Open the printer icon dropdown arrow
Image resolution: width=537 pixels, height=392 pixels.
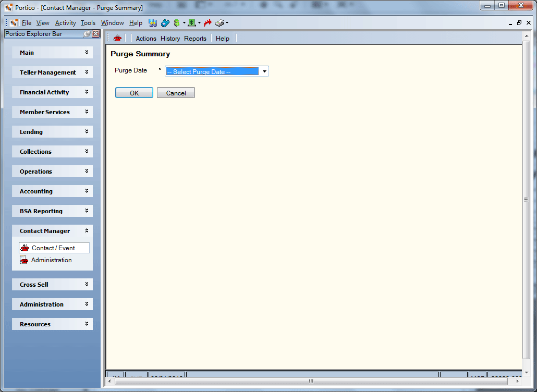click(x=227, y=23)
